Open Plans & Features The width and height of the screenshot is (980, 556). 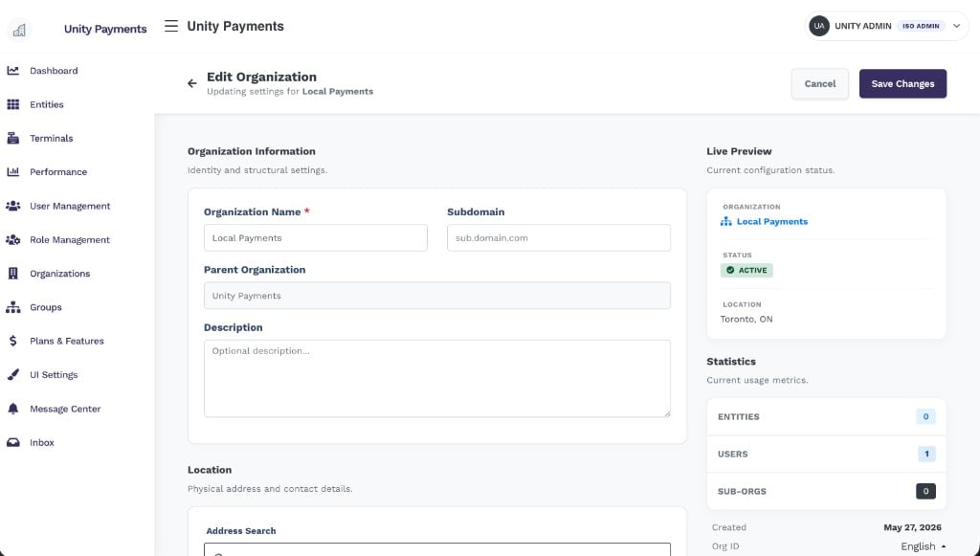pyautogui.click(x=67, y=341)
